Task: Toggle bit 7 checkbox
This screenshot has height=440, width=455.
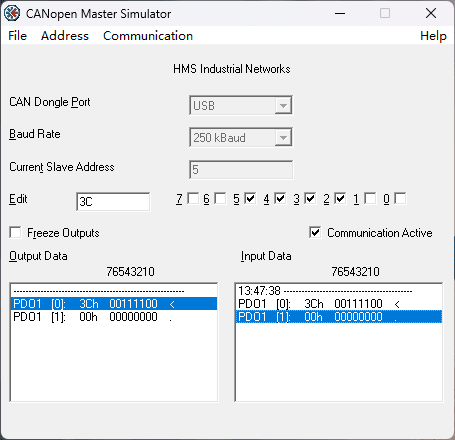Action: click(x=193, y=198)
